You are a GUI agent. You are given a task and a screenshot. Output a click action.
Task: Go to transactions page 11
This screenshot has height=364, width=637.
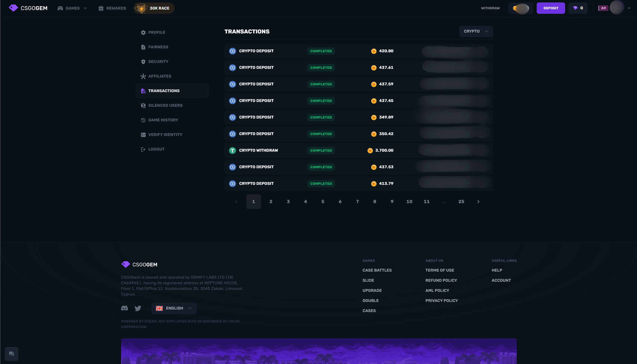(427, 202)
